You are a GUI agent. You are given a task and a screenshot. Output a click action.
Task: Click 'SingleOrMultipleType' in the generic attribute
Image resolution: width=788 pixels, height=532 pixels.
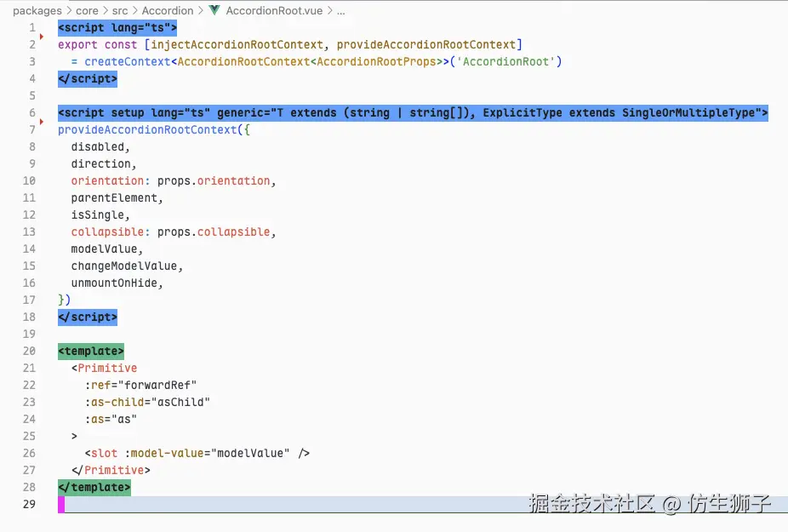pos(688,112)
